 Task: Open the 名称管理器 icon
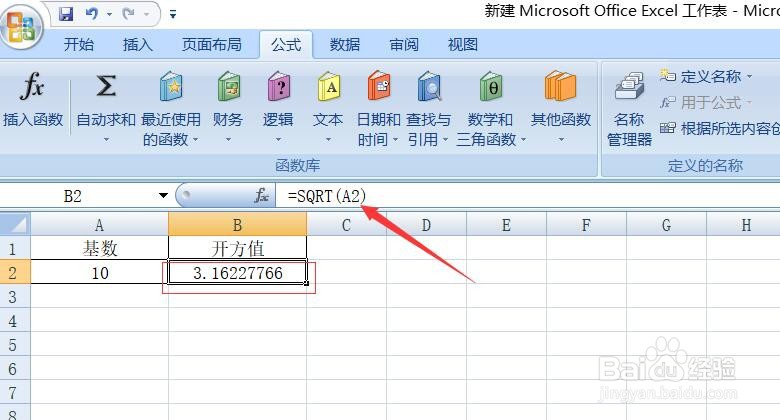[x=629, y=86]
